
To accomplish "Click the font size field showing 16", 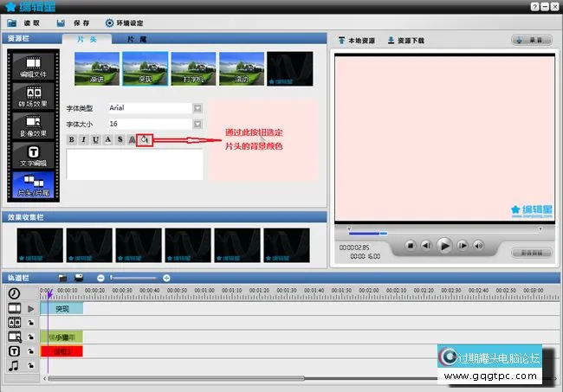I will (x=150, y=124).
